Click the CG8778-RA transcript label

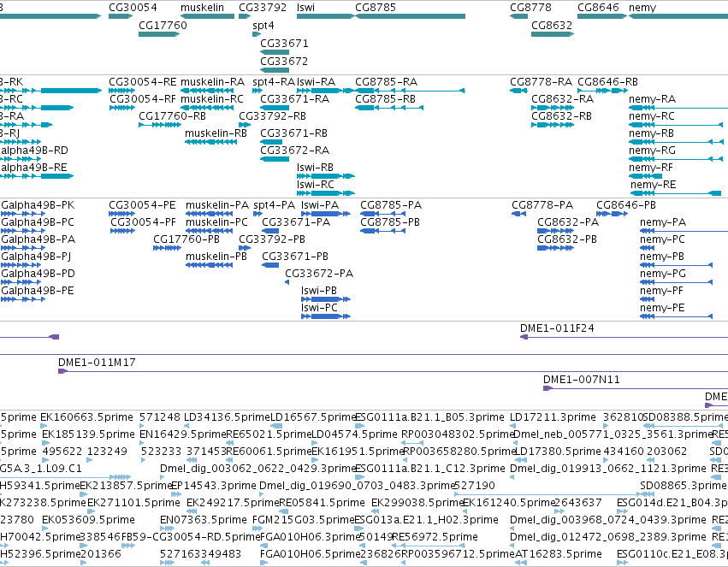pyautogui.click(x=541, y=81)
